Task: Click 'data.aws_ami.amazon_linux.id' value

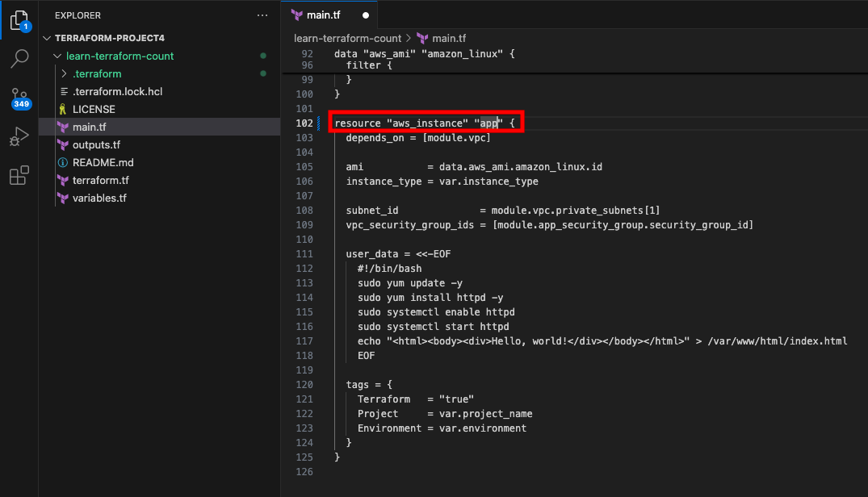Action: [520, 167]
